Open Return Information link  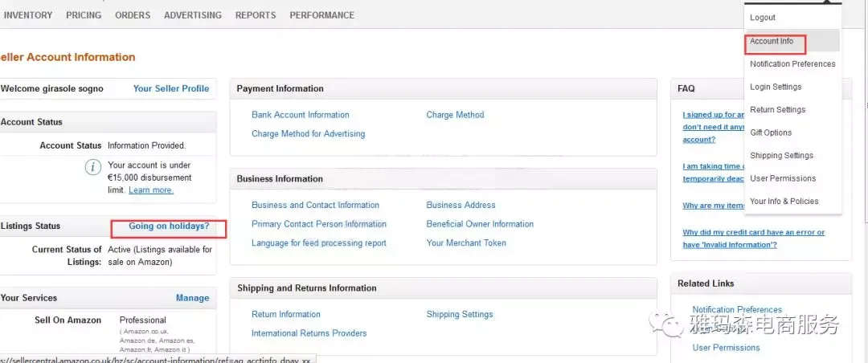pos(285,314)
